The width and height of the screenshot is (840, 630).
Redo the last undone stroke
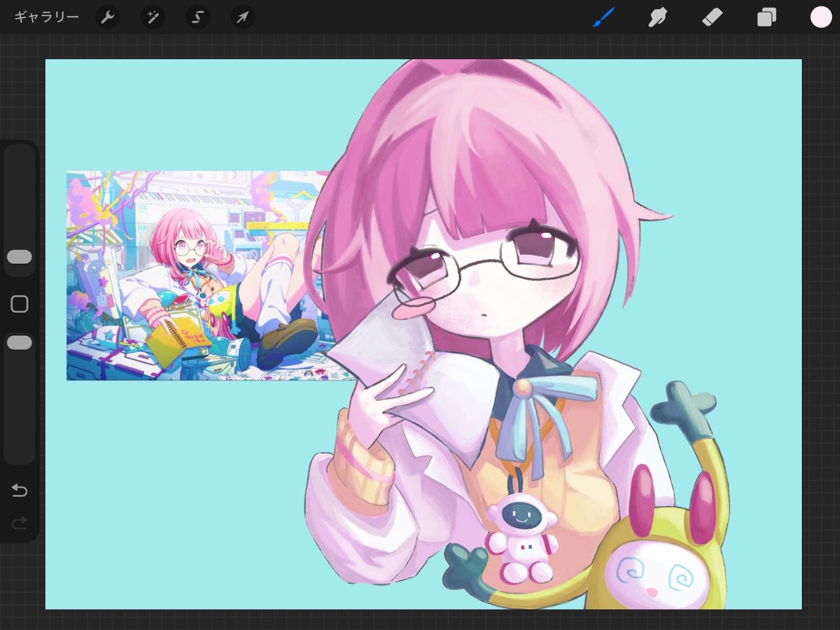tap(20, 522)
